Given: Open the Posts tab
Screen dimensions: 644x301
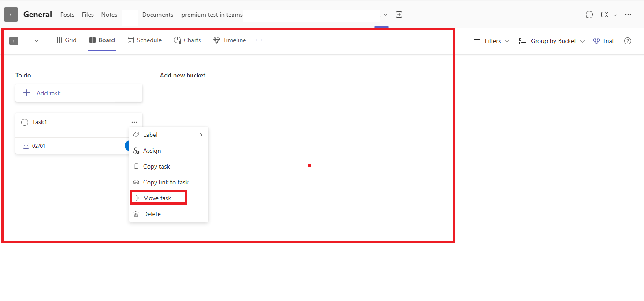Looking at the screenshot, I should coord(67,15).
